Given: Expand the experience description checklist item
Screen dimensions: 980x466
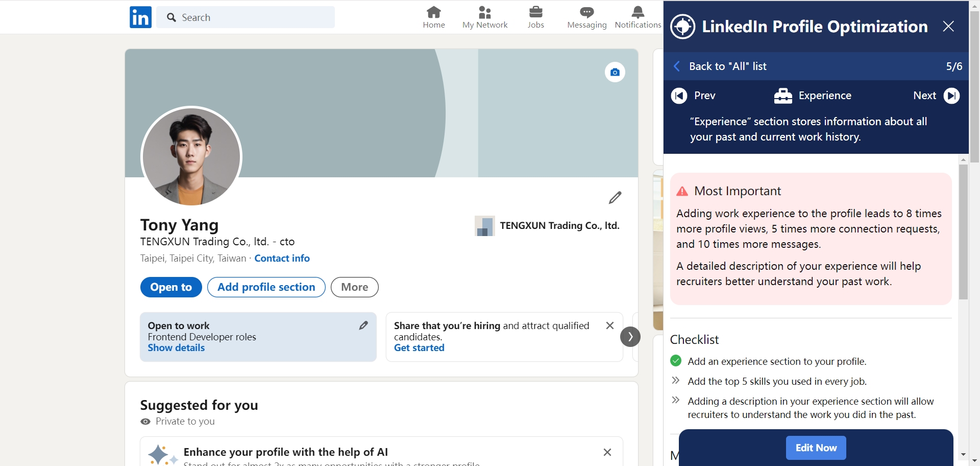Looking at the screenshot, I should [676, 401].
